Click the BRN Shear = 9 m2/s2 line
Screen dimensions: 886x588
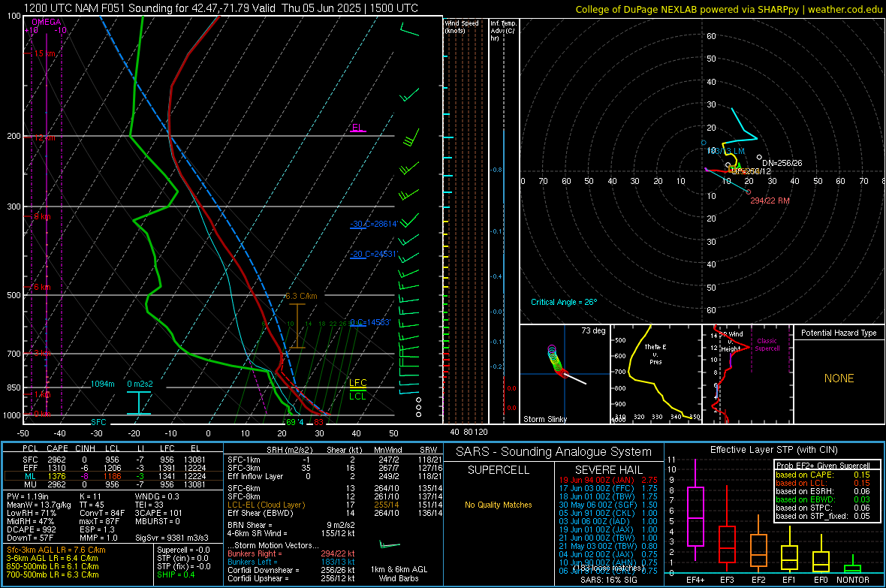pyautogui.click(x=291, y=525)
